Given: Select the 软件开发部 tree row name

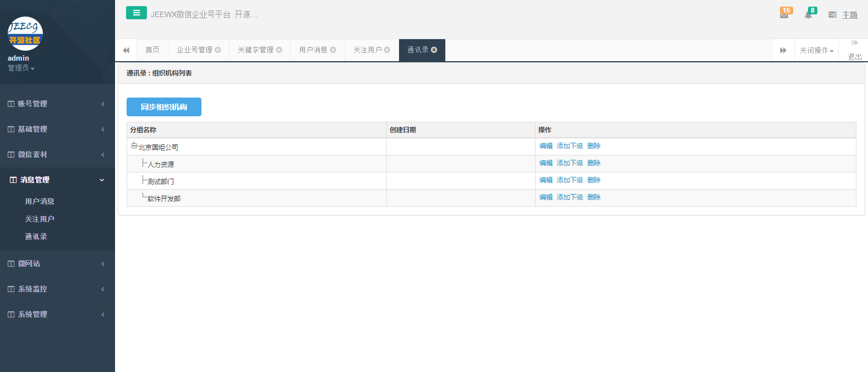Looking at the screenshot, I should (164, 198).
